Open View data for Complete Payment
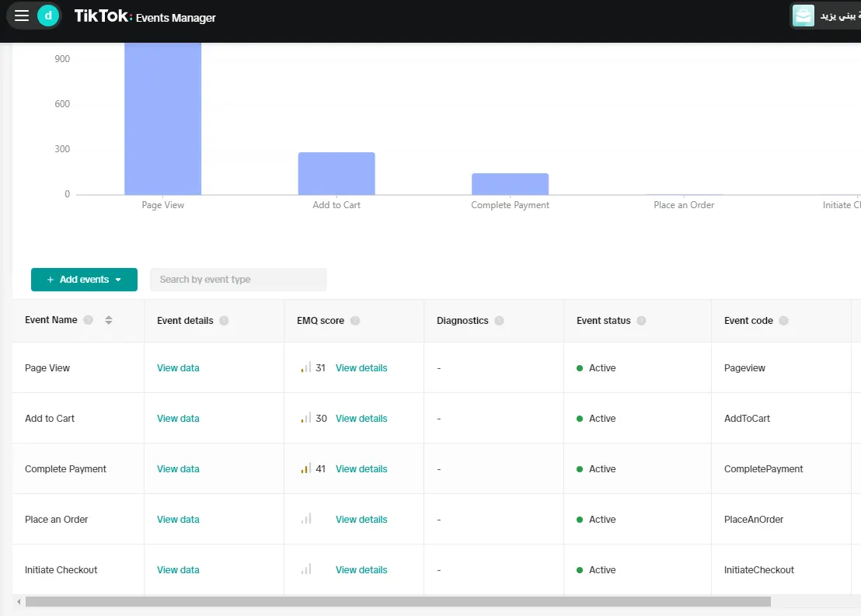 click(178, 469)
